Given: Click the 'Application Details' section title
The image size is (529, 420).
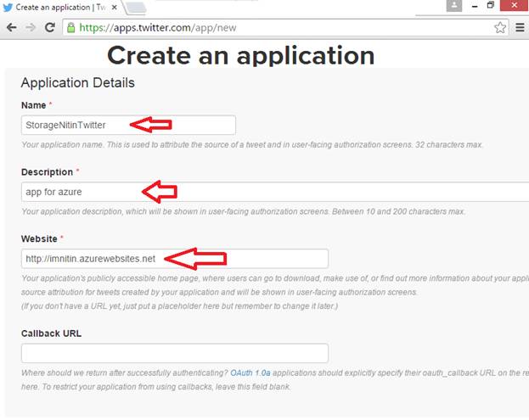Looking at the screenshot, I should [x=77, y=83].
